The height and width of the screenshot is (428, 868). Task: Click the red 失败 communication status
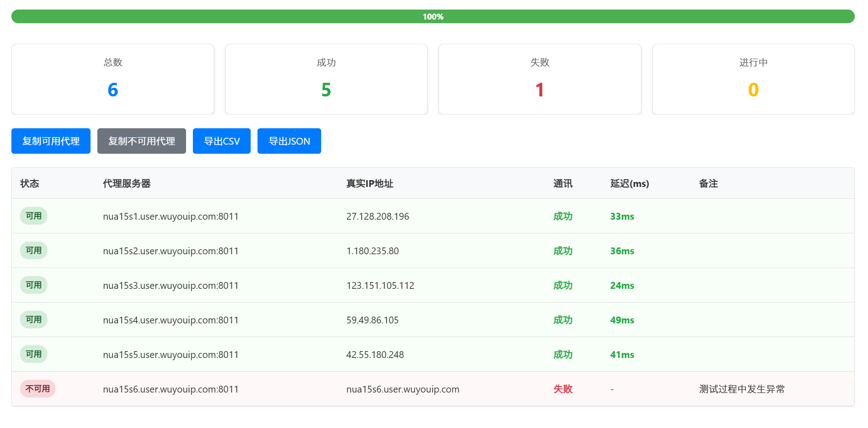[x=563, y=389]
